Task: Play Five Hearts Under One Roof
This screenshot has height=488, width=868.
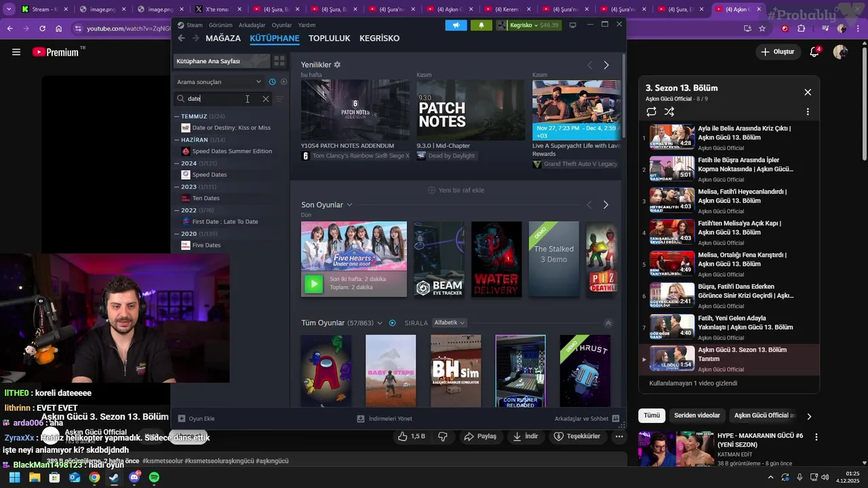Action: (x=313, y=283)
